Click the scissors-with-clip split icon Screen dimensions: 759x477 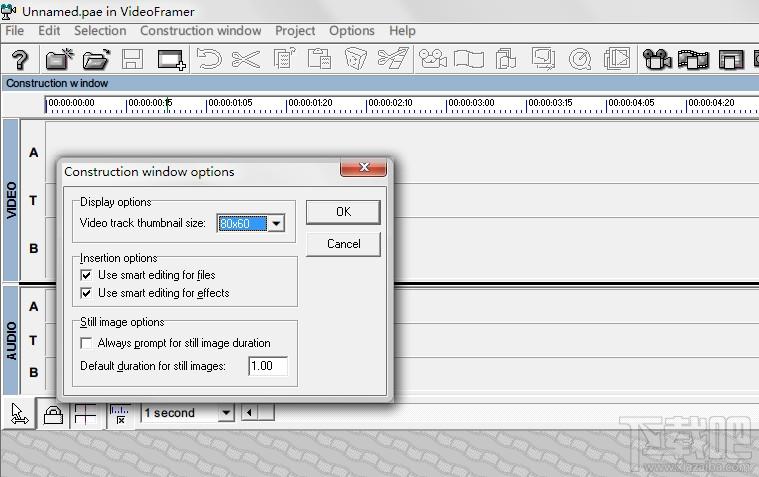393,59
